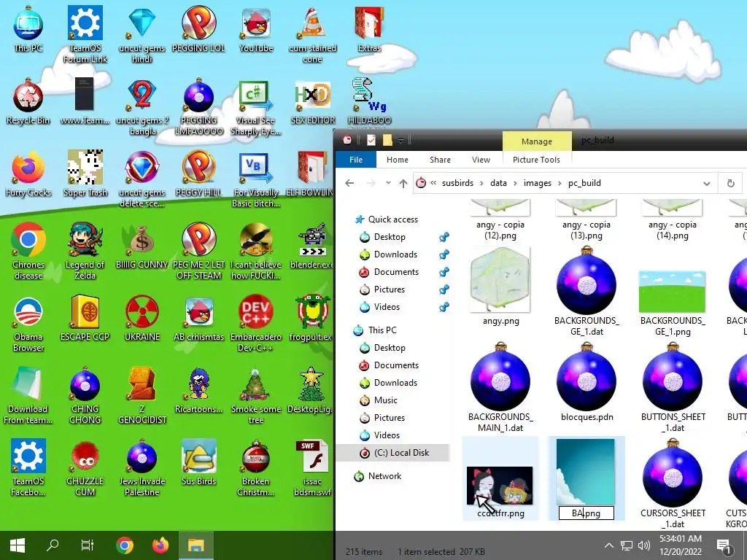Image resolution: width=747 pixels, height=560 pixels.
Task: Click the images breadcrumb segment
Action: [x=538, y=183]
